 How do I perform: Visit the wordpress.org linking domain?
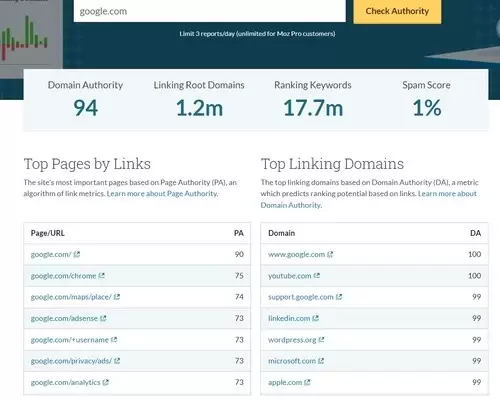(x=292, y=340)
